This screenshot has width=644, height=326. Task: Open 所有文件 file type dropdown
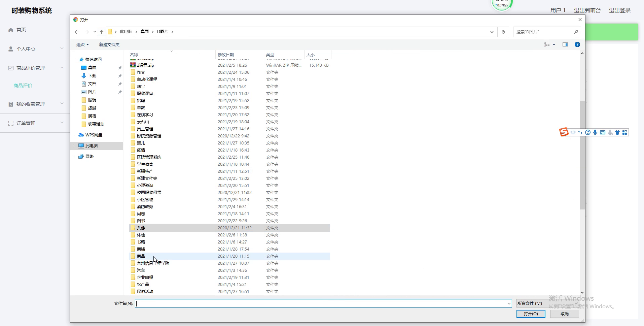547,303
